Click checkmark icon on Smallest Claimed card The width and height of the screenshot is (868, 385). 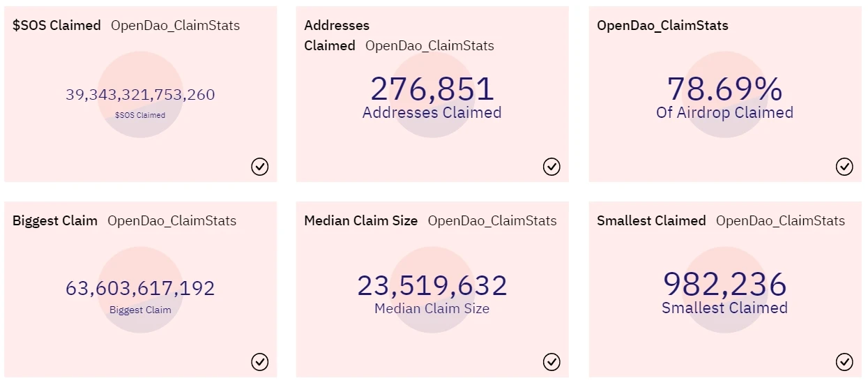(844, 361)
